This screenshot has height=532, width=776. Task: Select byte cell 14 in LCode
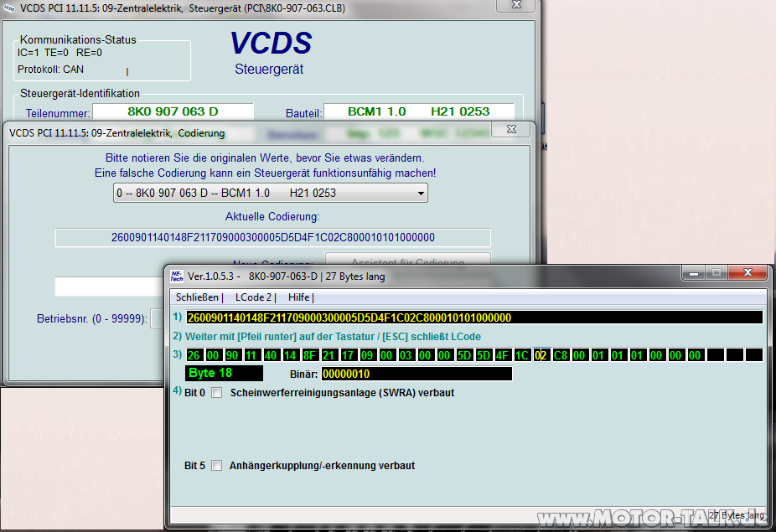[x=290, y=355]
